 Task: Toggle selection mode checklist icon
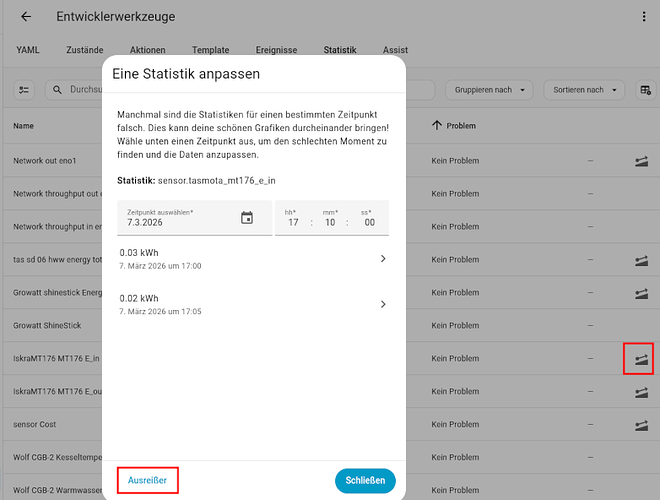tap(25, 90)
